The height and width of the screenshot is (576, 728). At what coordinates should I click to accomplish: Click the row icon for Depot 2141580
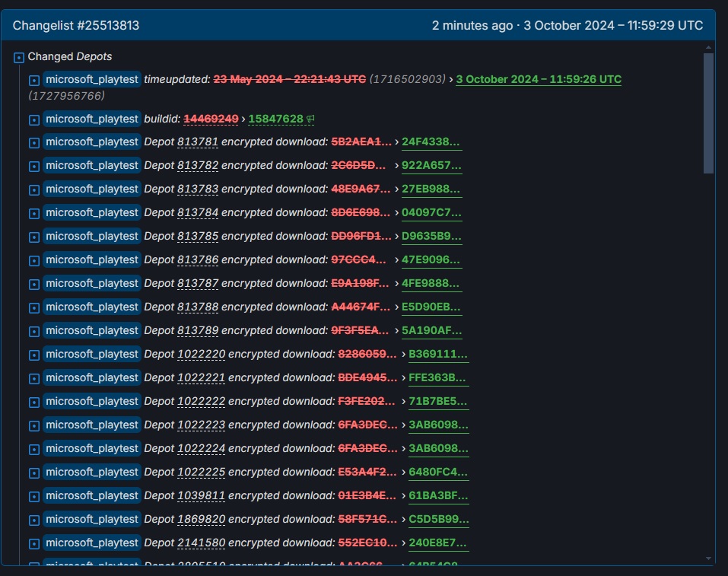[x=33, y=544]
